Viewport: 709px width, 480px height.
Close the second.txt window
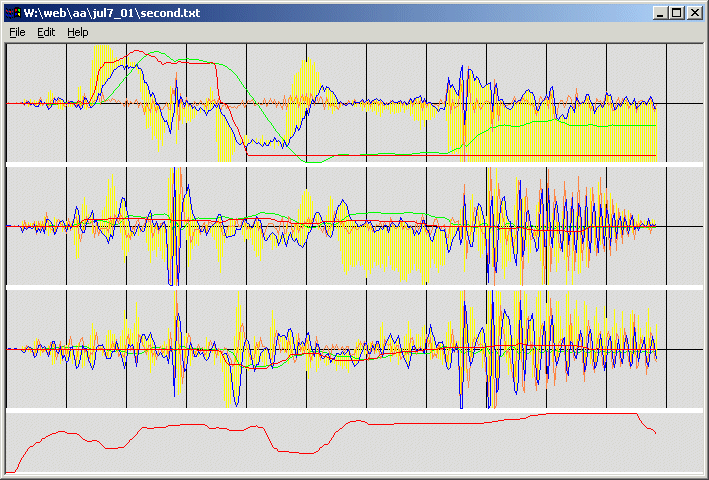tap(694, 13)
